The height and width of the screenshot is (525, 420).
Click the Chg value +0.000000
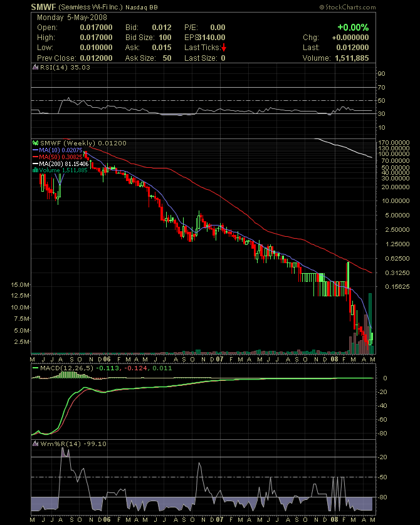[x=350, y=38]
